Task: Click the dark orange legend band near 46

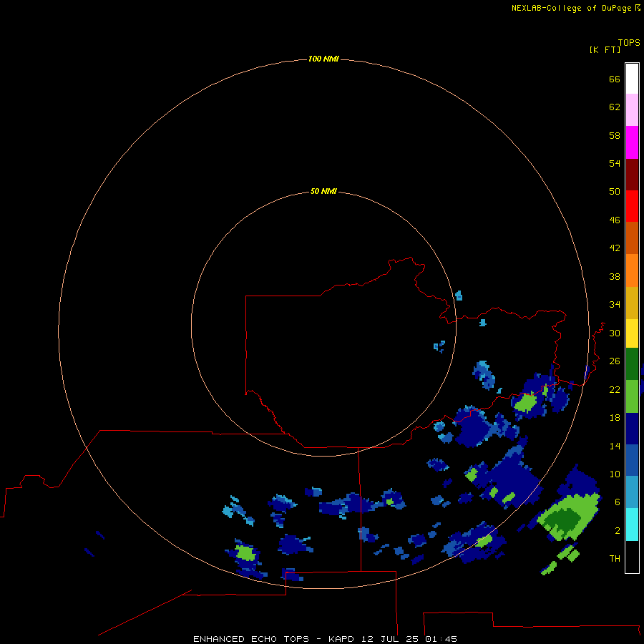Action: 632,238
